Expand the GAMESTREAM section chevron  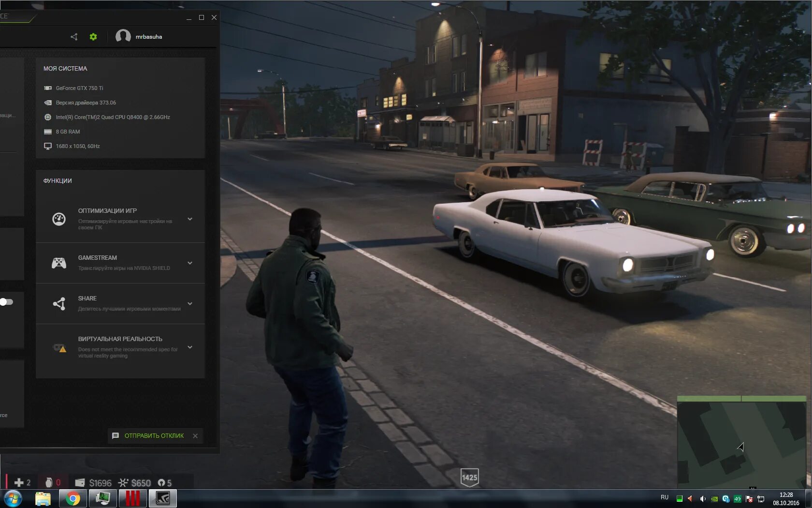coord(190,263)
